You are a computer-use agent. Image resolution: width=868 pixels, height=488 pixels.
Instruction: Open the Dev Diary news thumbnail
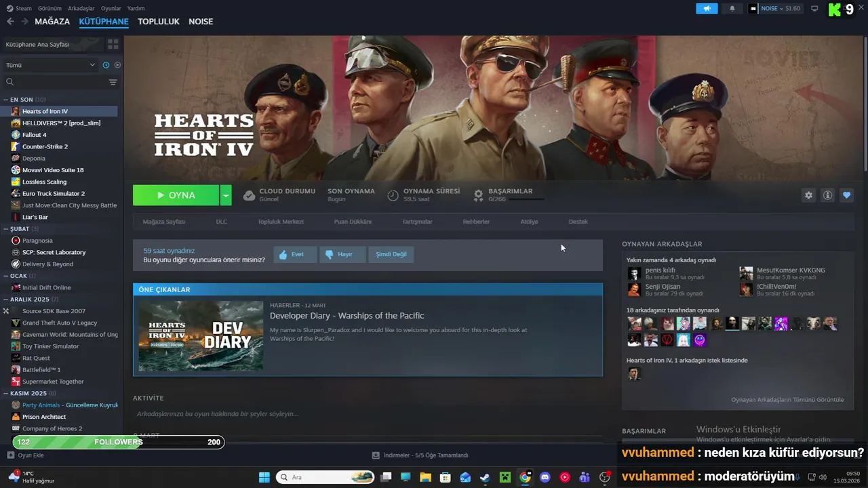pos(201,335)
